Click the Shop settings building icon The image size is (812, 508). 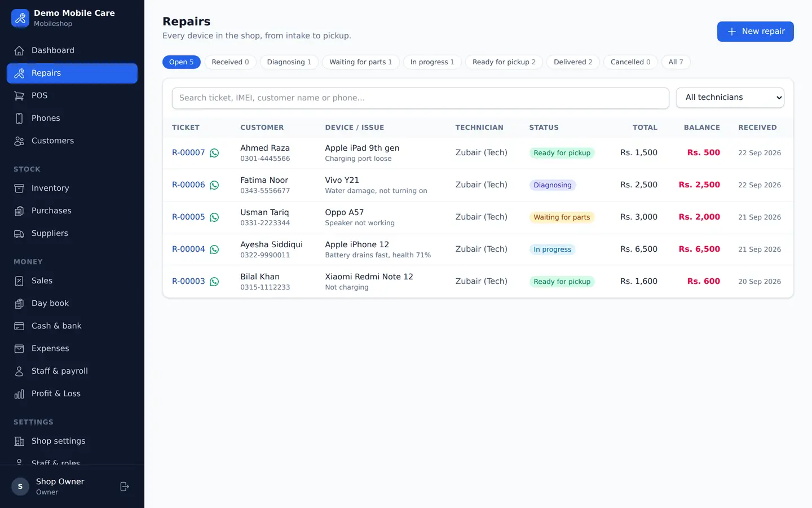19,441
